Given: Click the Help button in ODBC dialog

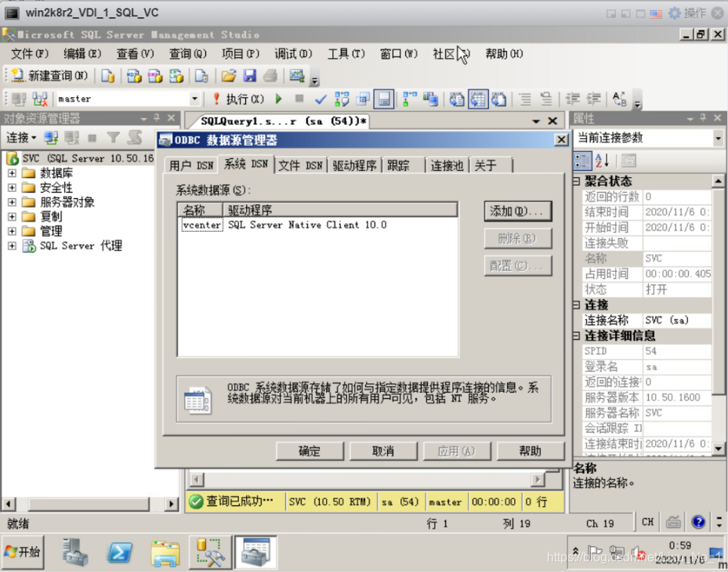Looking at the screenshot, I should 531,451.
